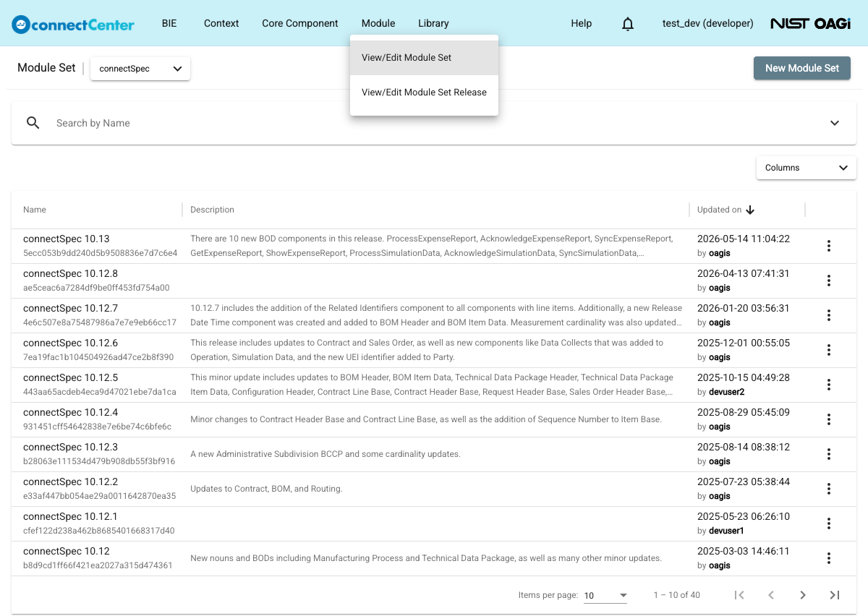This screenshot has width=868, height=616.
Task: Open the BIE menu
Action: point(169,23)
